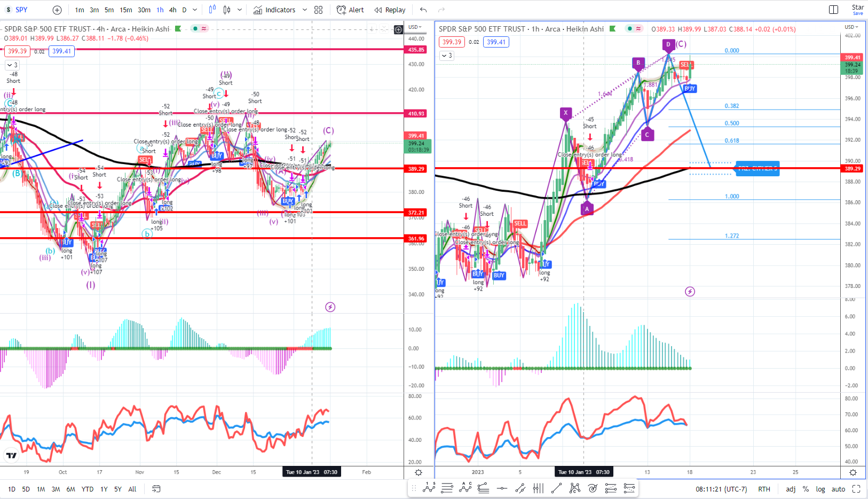Click the 399.39 sell price on the 1h chart
The width and height of the screenshot is (868, 499).
coord(452,42)
